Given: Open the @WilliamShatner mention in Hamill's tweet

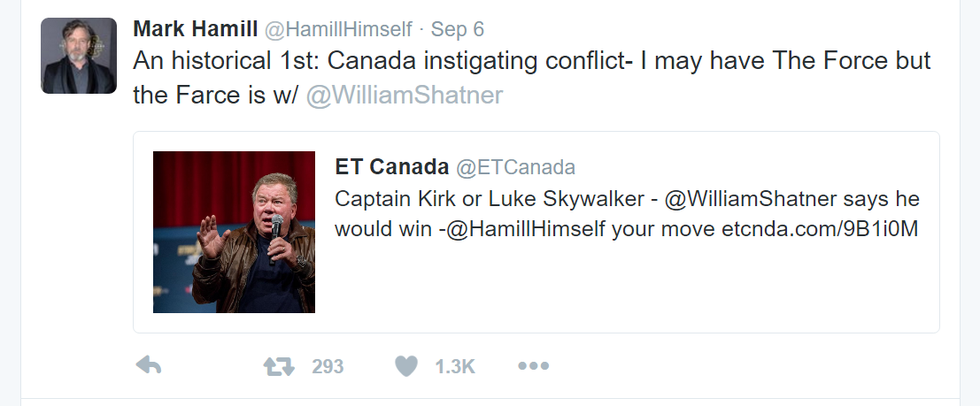Looking at the screenshot, I should click(403, 96).
